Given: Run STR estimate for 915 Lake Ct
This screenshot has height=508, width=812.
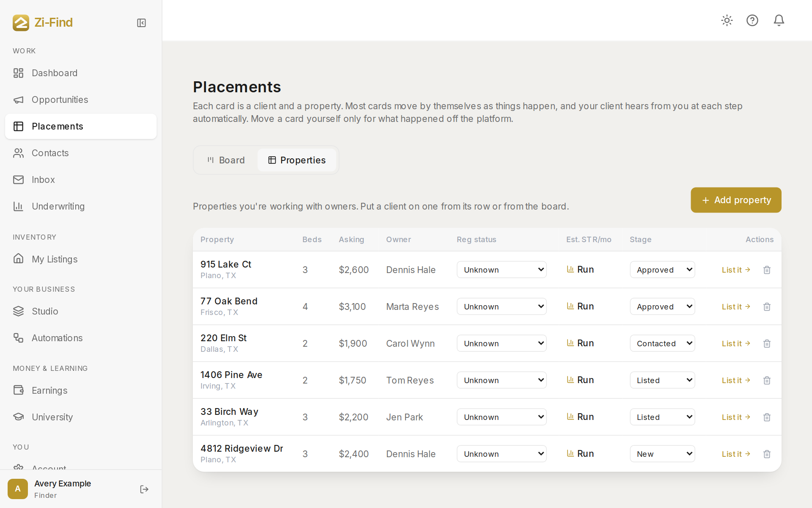Looking at the screenshot, I should pos(580,269).
